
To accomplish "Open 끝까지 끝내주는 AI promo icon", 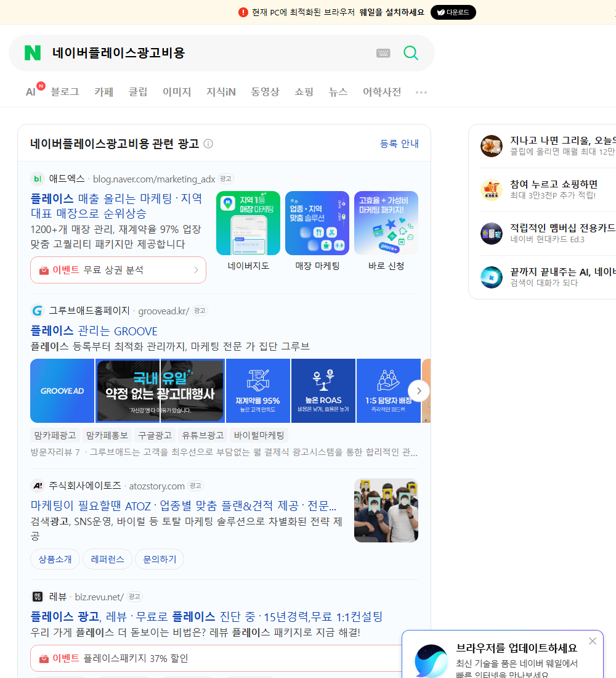I will (492, 277).
